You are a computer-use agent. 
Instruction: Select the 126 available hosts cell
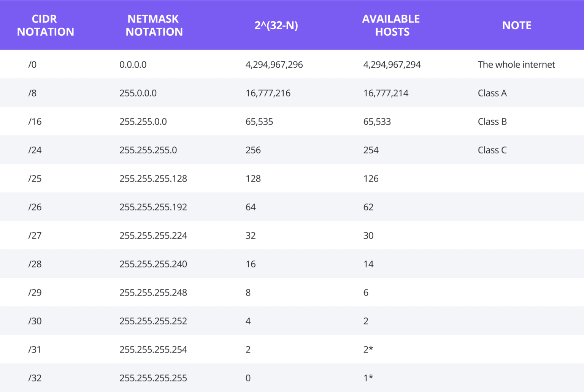[370, 178]
